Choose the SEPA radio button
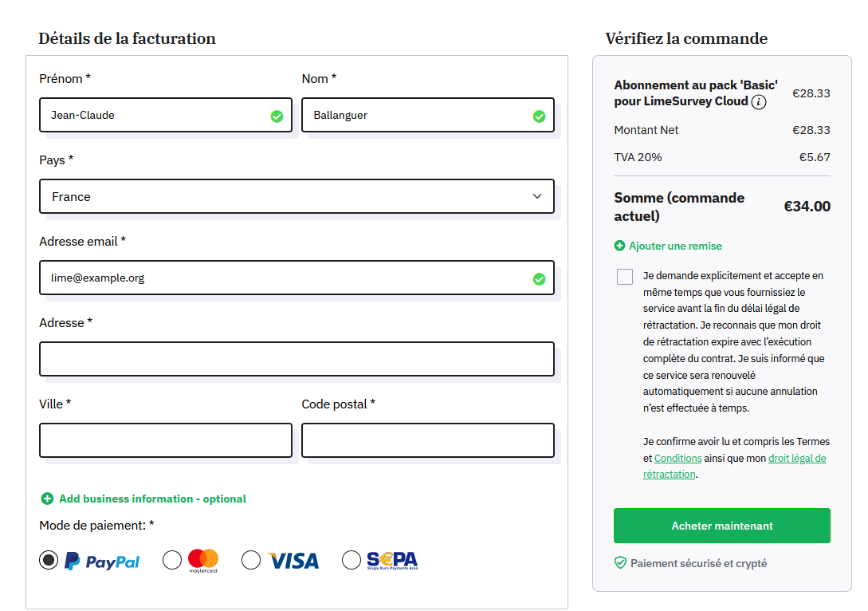The width and height of the screenshot is (868, 611). tap(352, 561)
